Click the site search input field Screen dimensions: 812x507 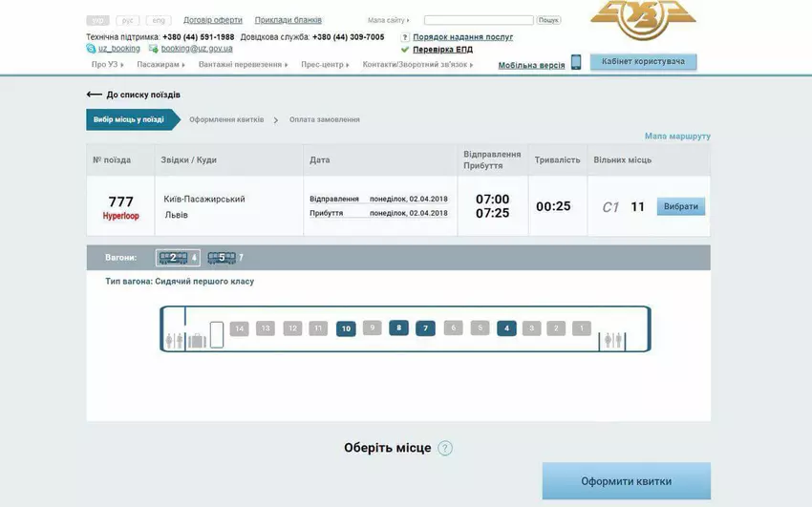click(478, 20)
